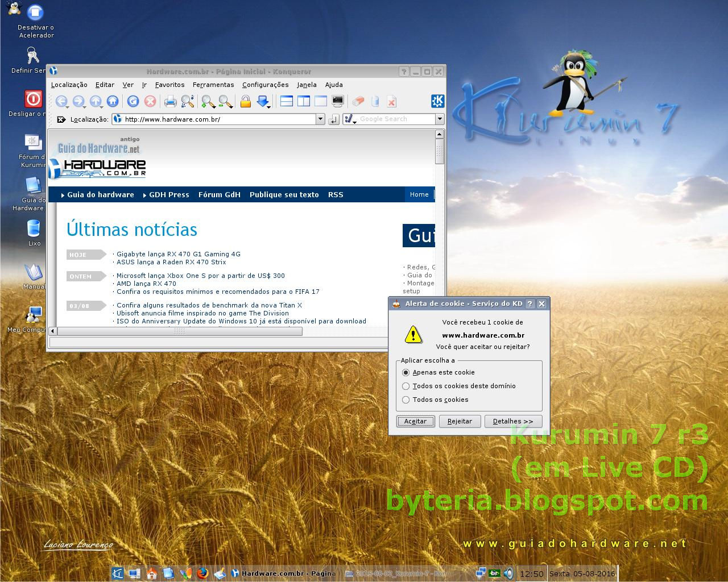Choose Todos os cookies deste domínio
Screen dimensions: 728x582
[406, 386]
